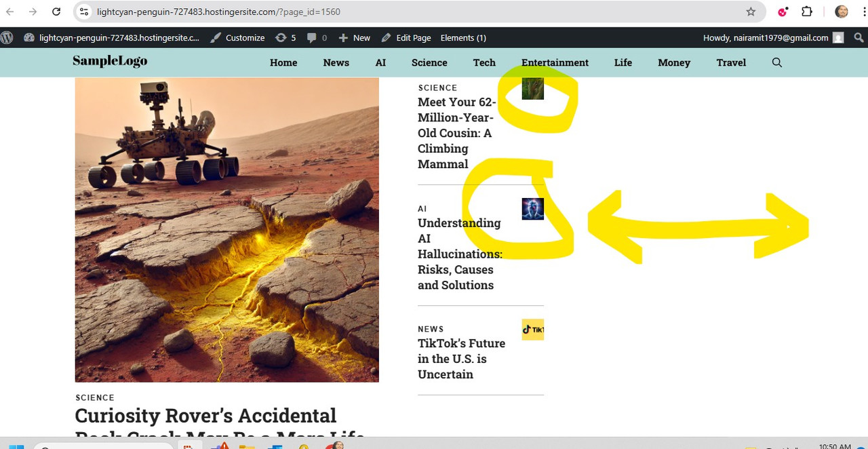Open the climbing mammal article thumbnail
The image size is (868, 449).
tap(533, 89)
